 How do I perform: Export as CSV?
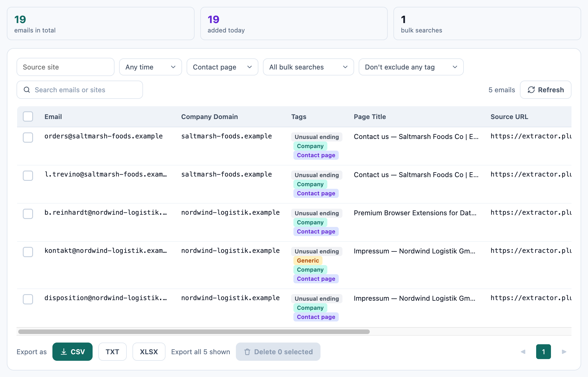click(x=72, y=352)
